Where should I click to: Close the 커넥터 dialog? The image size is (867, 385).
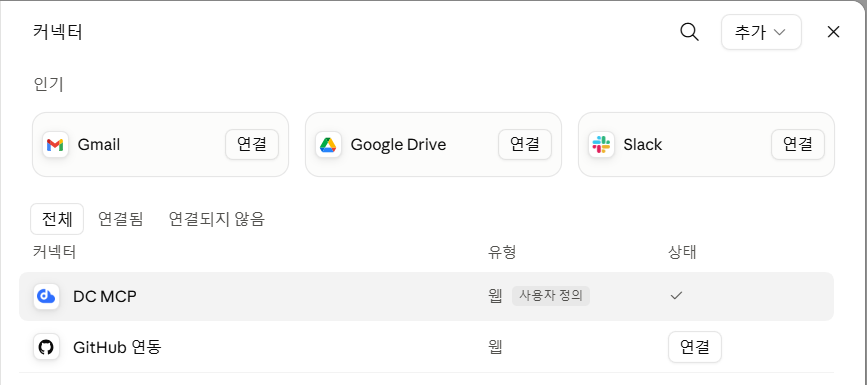coord(833,32)
